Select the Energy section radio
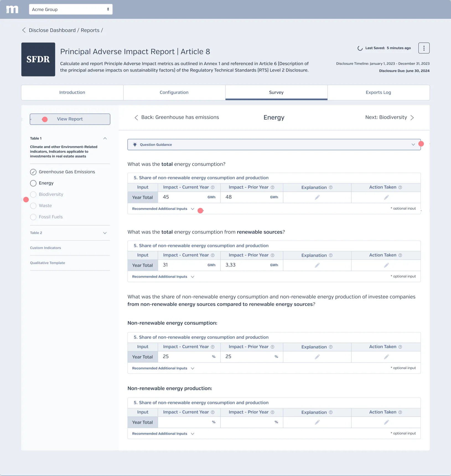This screenshot has width=451, height=476. click(33, 183)
